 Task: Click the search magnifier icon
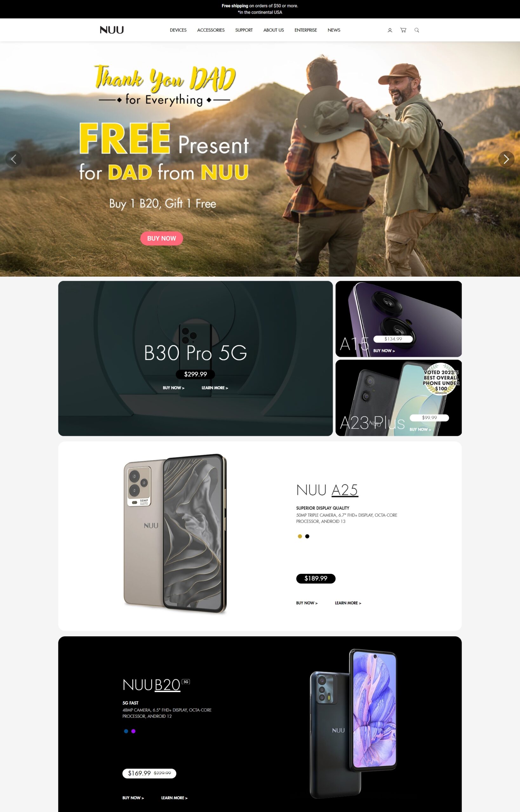[417, 30]
